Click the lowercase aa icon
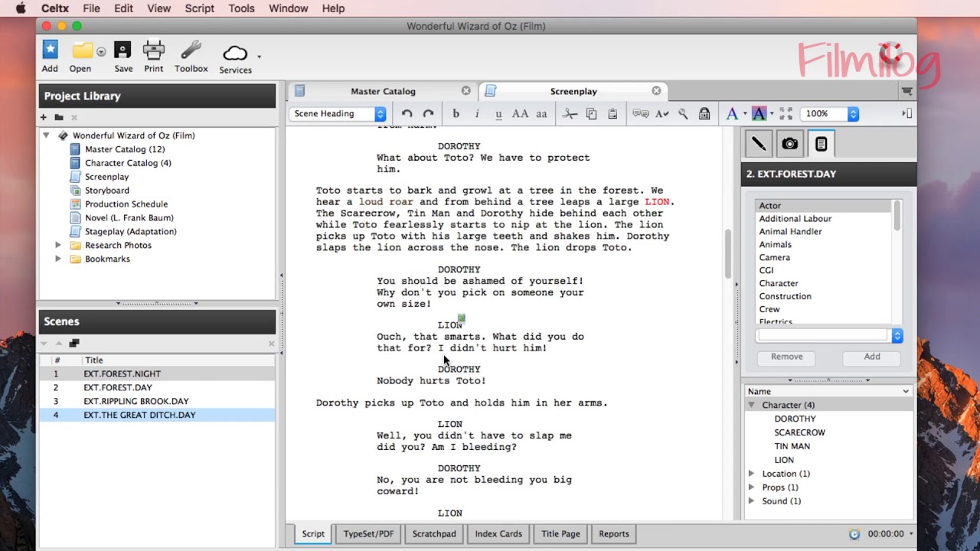Image resolution: width=980 pixels, height=551 pixels. [x=541, y=113]
